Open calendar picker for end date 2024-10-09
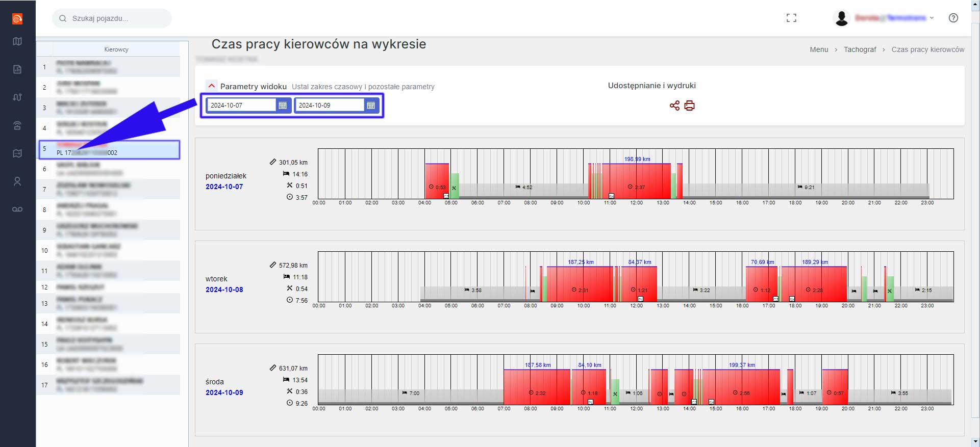This screenshot has height=447, width=980. (x=371, y=106)
